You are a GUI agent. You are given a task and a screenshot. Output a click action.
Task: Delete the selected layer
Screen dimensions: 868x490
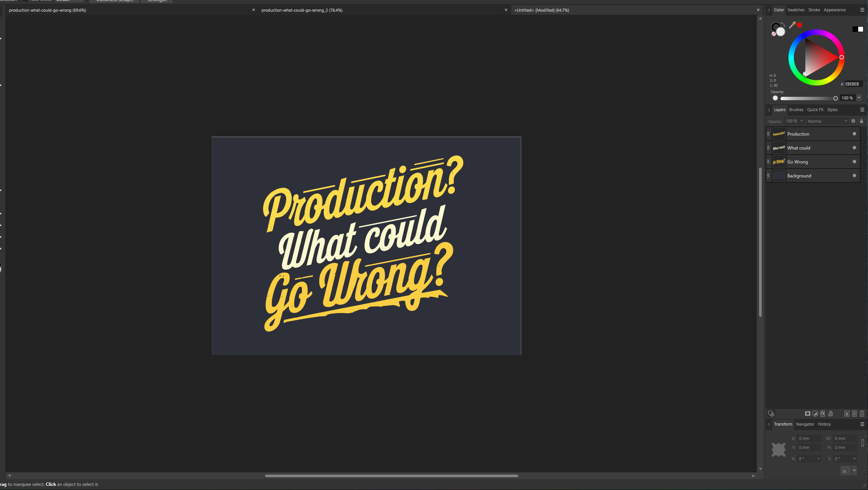pos(862,414)
